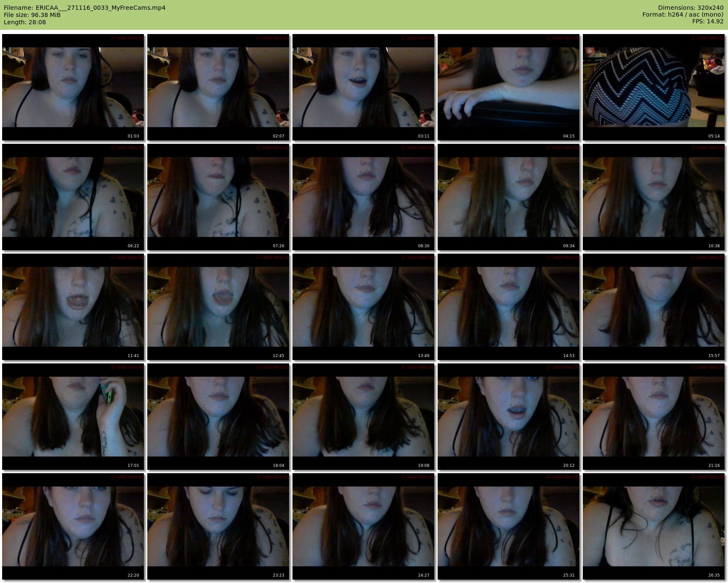Click the Dimensions 320x240 header text

point(691,8)
